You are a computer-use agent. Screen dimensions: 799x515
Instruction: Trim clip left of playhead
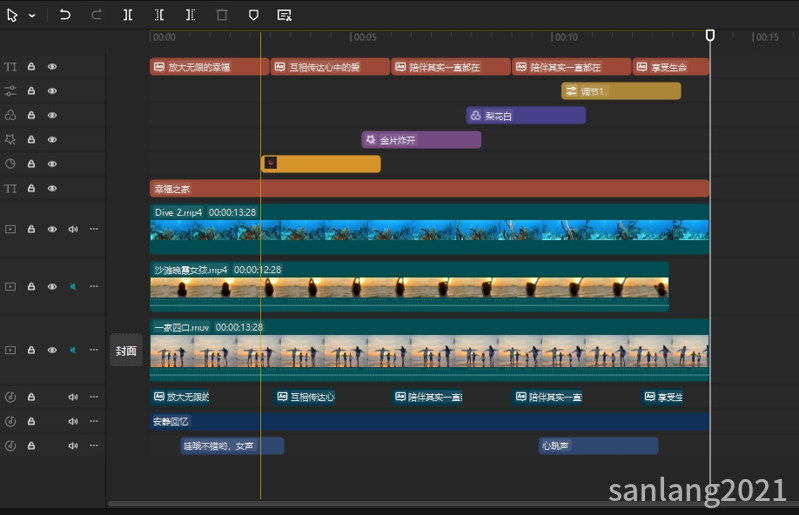click(159, 15)
